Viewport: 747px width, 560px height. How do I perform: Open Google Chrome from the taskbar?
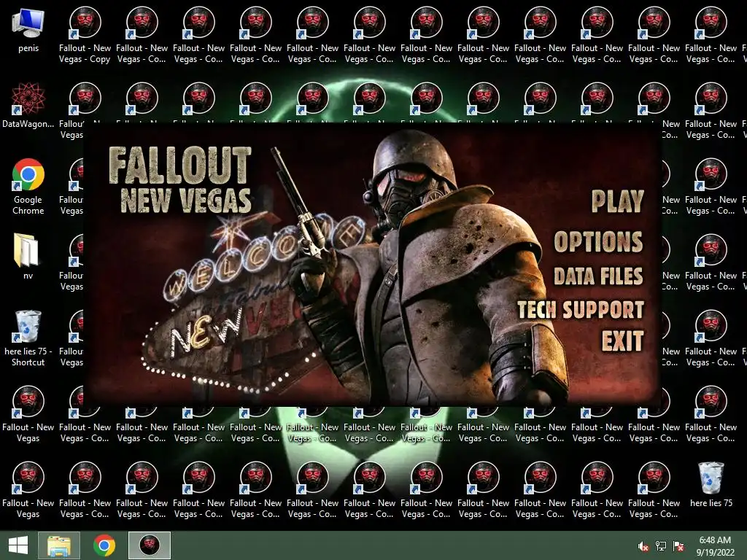pos(104,545)
